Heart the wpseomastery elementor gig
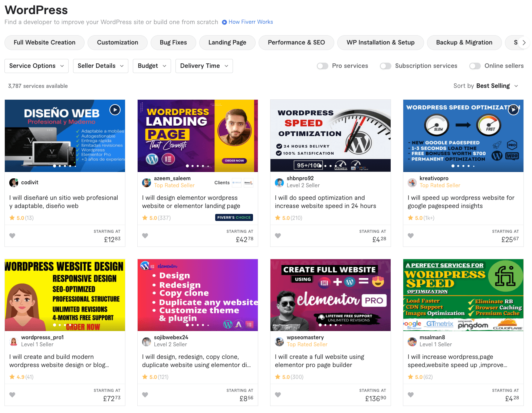 (278, 394)
